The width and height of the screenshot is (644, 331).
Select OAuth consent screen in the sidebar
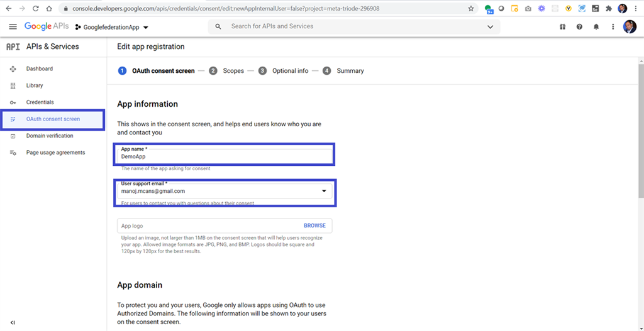(x=52, y=119)
